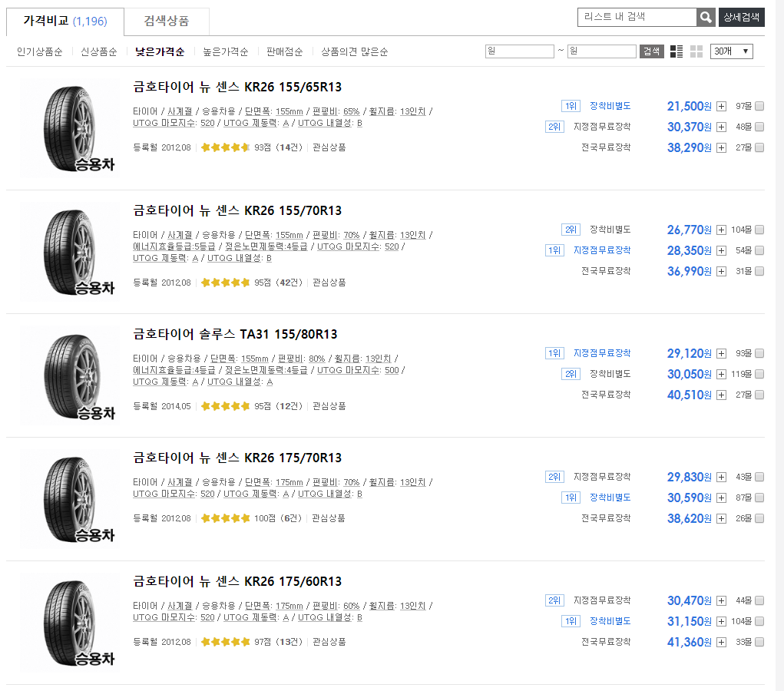Expand the 36,990원 price plus icon
784x691 pixels.
(x=721, y=272)
